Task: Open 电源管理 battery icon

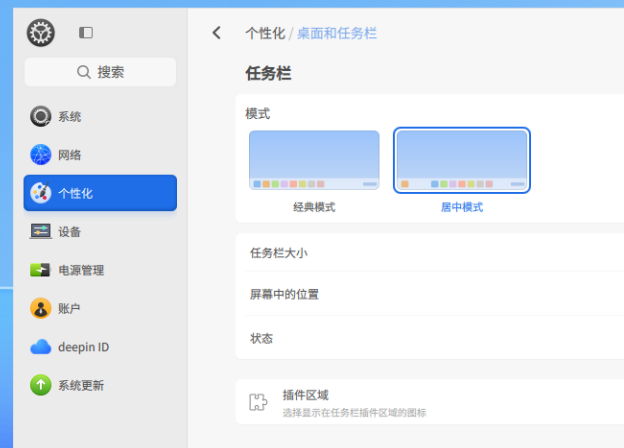Action: (x=41, y=270)
